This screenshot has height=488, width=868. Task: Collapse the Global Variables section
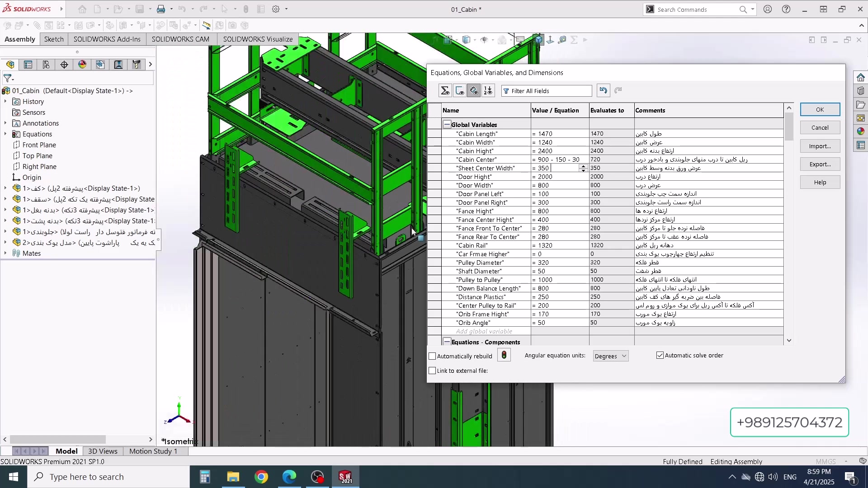[447, 125]
